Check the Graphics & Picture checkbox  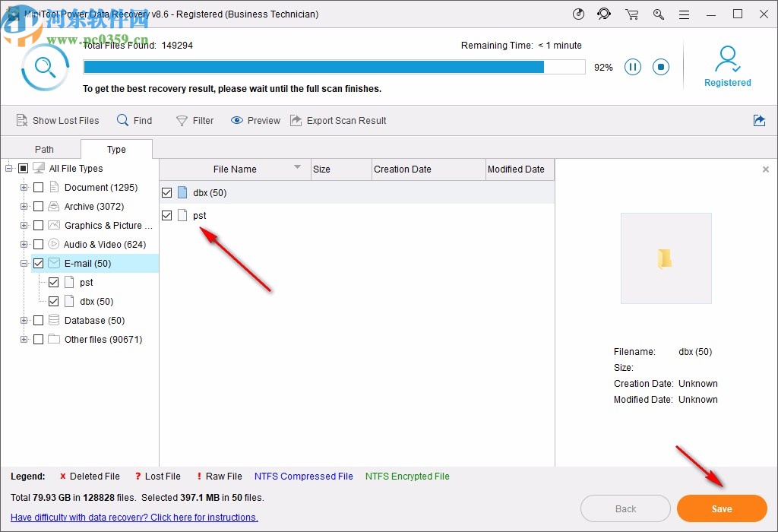(x=38, y=225)
